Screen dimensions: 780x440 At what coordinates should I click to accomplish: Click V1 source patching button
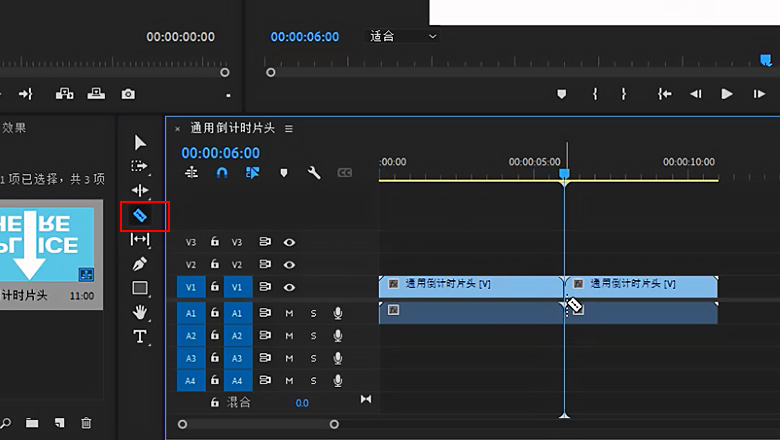click(x=191, y=287)
